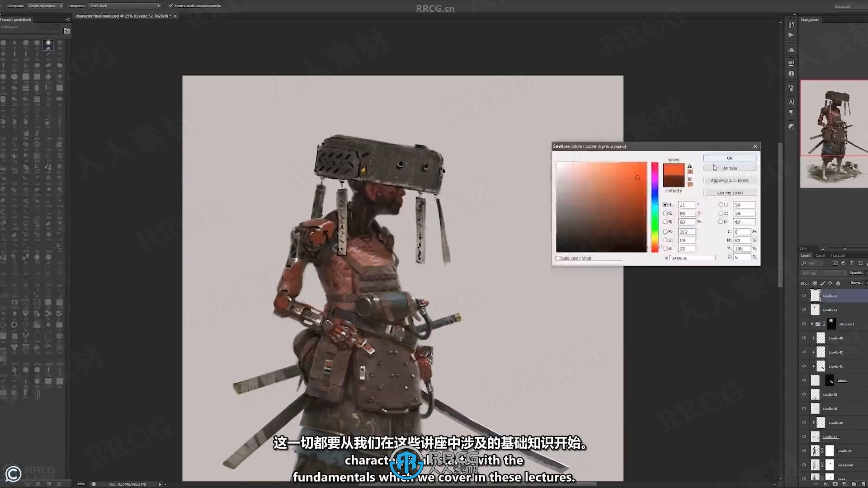Screen dimensions: 868x488
Task: Open the Paragraph panel icon
Action: pos(791,112)
